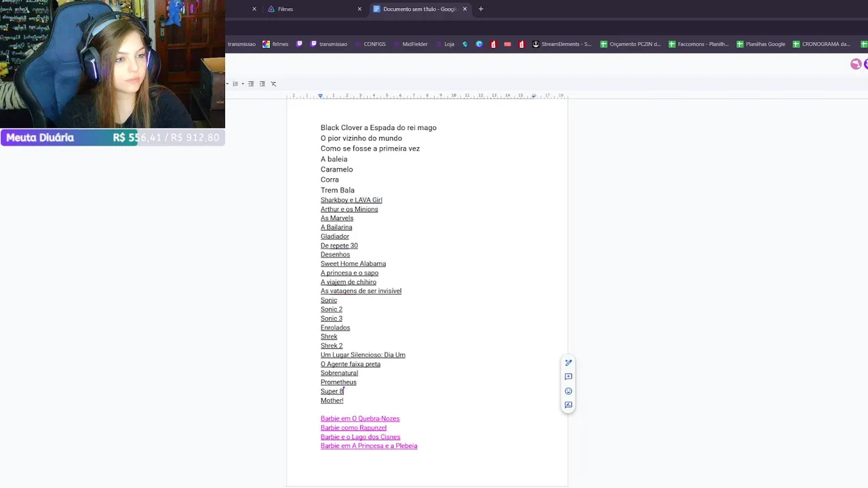Open the Sobrenatural link
Viewport: 868px width, 488px height.
[x=339, y=373]
